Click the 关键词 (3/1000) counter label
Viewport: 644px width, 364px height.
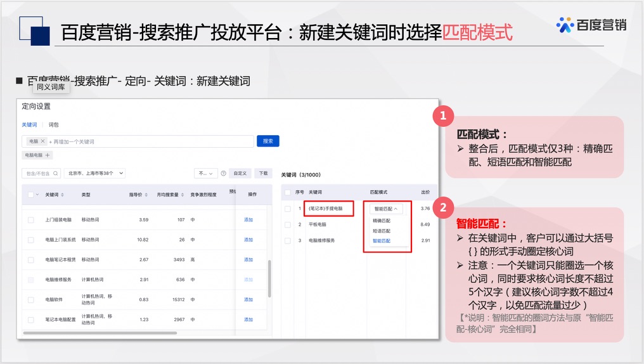(x=301, y=174)
